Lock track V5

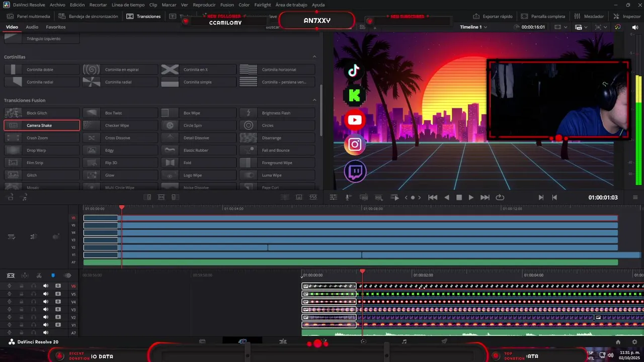pos(22,294)
